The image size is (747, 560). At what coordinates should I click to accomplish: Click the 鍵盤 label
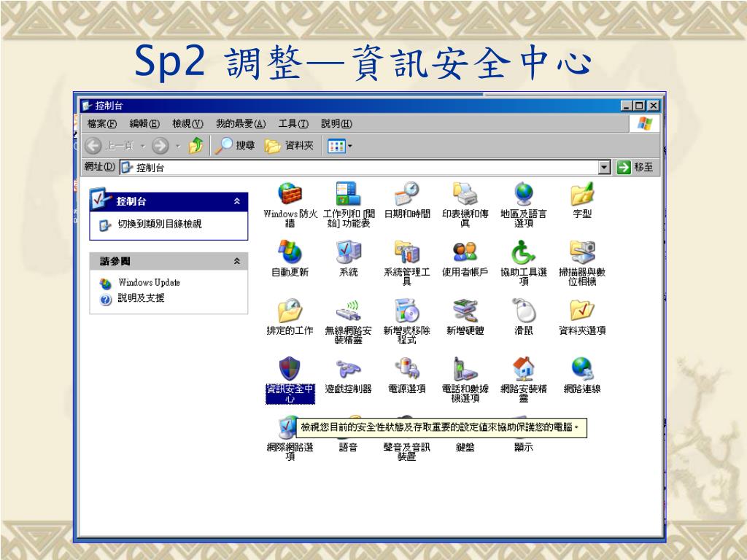(465, 447)
